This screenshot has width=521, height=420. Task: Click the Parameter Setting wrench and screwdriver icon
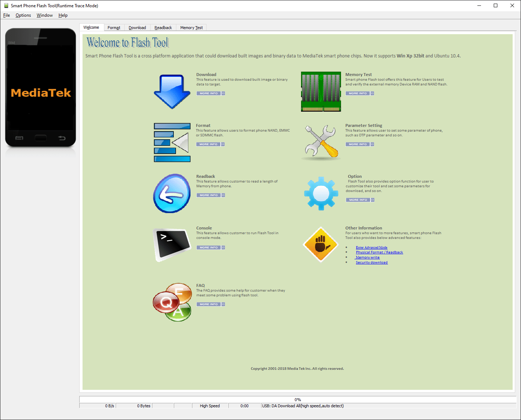321,142
